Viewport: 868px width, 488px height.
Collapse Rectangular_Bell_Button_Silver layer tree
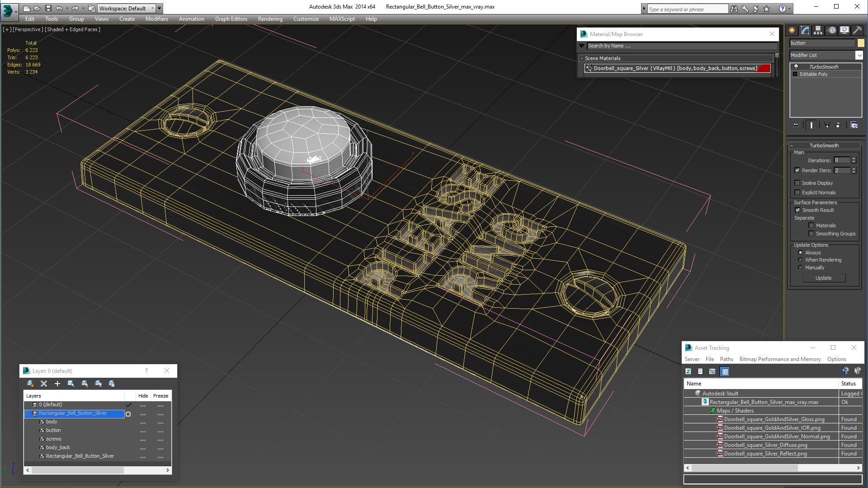[x=28, y=413]
